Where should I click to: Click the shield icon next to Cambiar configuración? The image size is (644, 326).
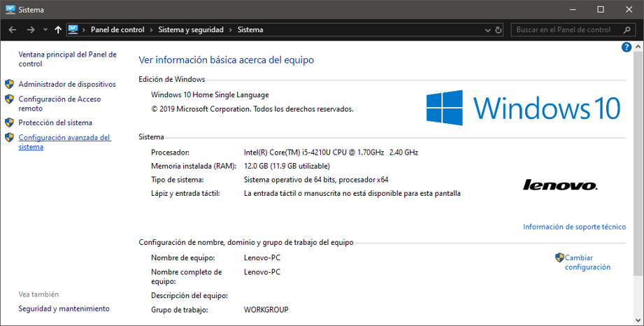(x=559, y=257)
